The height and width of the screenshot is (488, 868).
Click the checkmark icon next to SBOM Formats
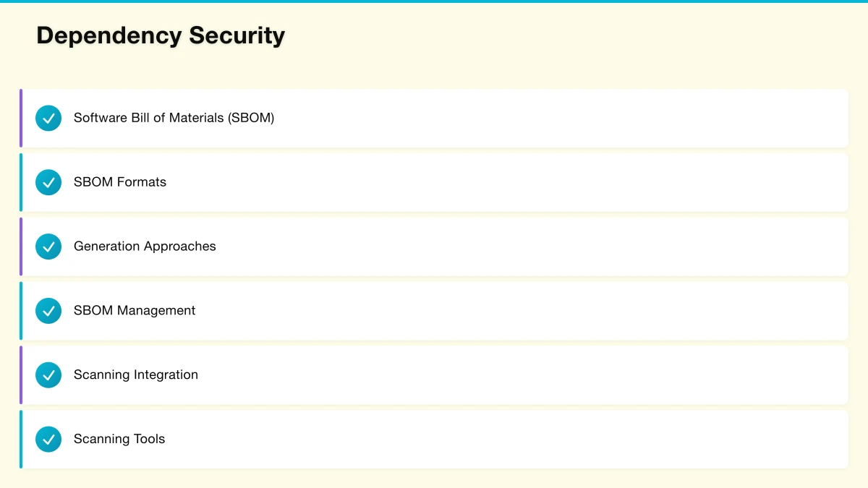[x=48, y=182]
